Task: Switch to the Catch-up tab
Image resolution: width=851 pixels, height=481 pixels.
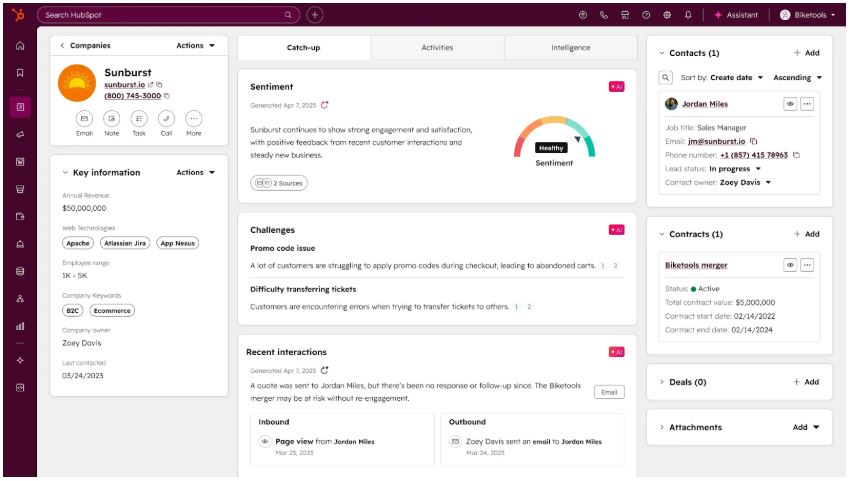Action: pos(304,48)
